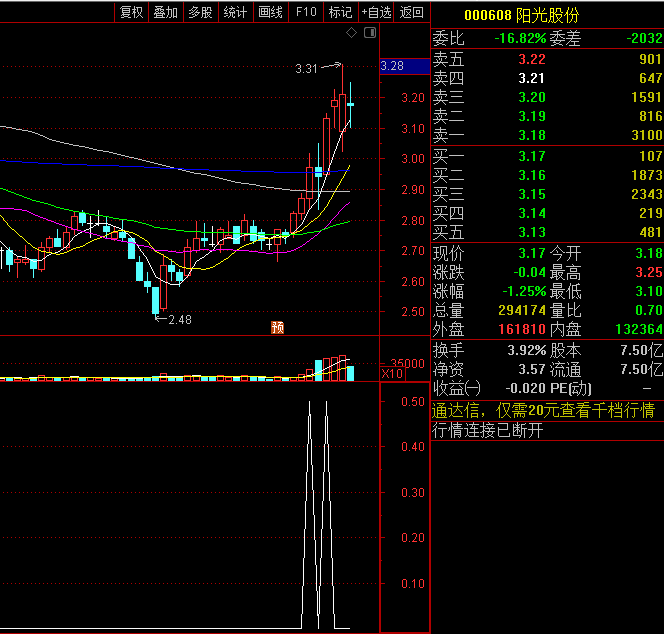Open the 叠加 overlay option
664x634 pixels.
[166, 12]
